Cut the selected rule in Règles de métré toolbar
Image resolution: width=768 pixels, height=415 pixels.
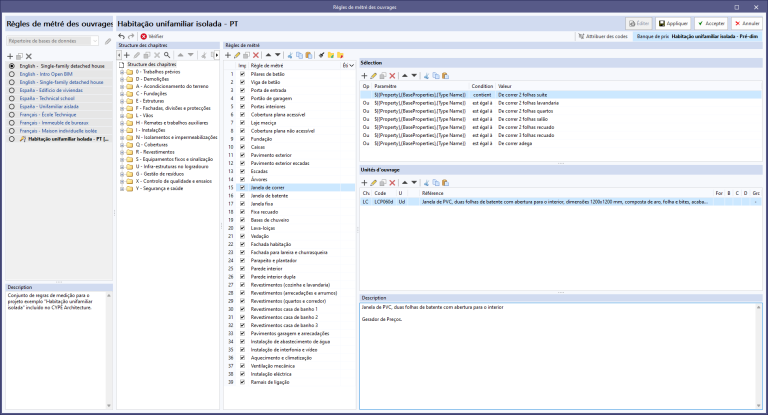pos(289,55)
